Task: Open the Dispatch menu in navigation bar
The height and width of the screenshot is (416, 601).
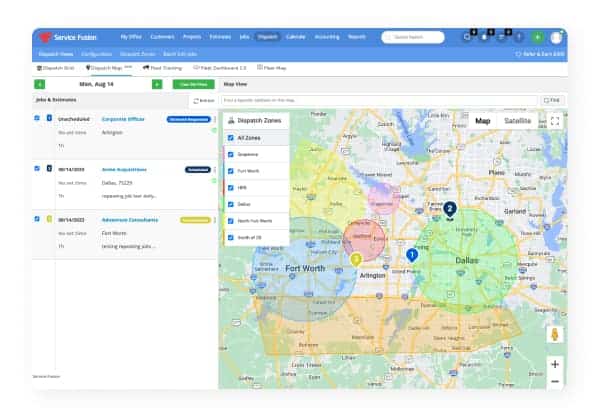Action: 266,37
